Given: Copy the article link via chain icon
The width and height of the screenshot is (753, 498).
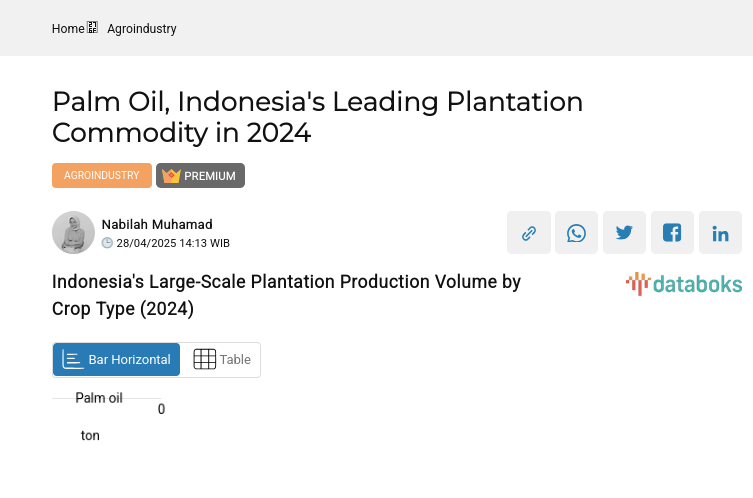Looking at the screenshot, I should click(529, 232).
